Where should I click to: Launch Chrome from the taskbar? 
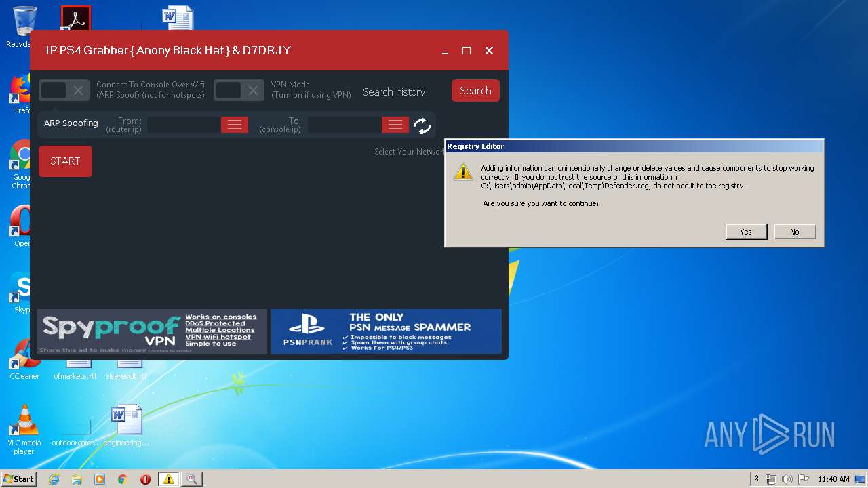122,479
